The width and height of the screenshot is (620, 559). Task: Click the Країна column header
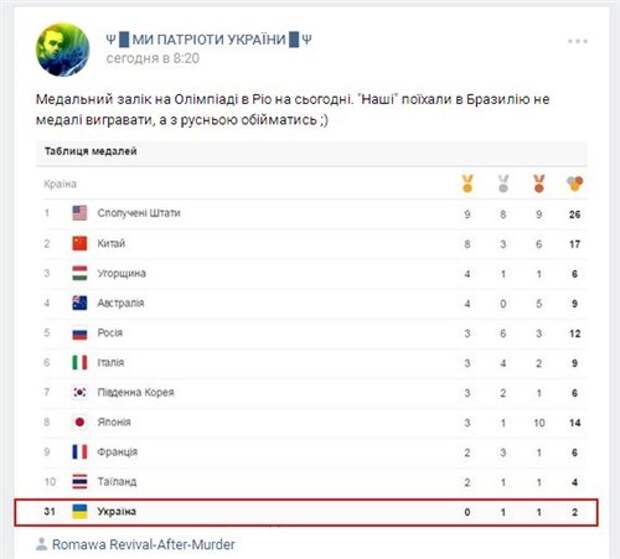pyautogui.click(x=60, y=184)
